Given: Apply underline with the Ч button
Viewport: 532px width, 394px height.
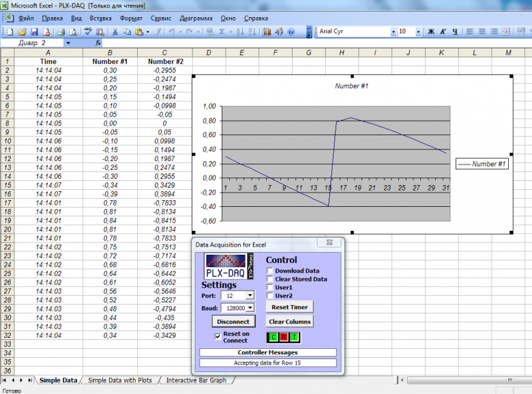Looking at the screenshot, I should click(455, 31).
